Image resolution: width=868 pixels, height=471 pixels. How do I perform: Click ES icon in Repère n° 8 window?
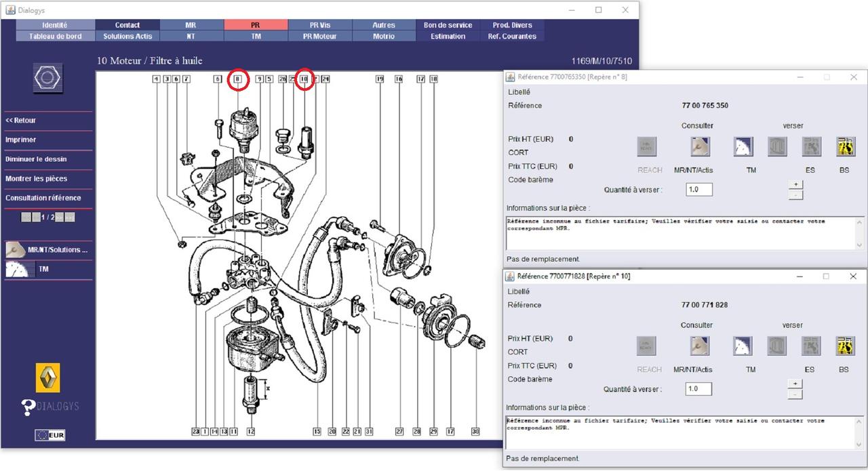811,146
